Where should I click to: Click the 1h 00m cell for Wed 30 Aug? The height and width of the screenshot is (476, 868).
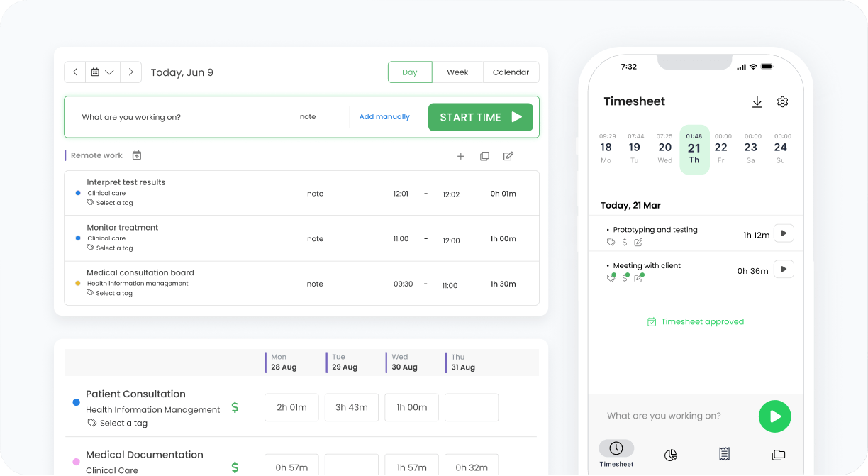(412, 407)
